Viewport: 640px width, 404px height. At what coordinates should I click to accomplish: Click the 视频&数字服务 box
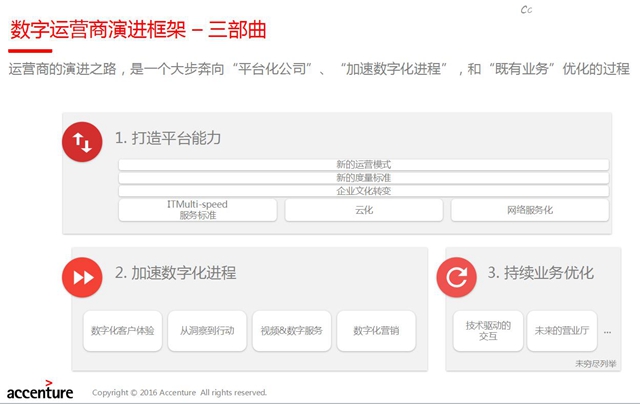292,330
